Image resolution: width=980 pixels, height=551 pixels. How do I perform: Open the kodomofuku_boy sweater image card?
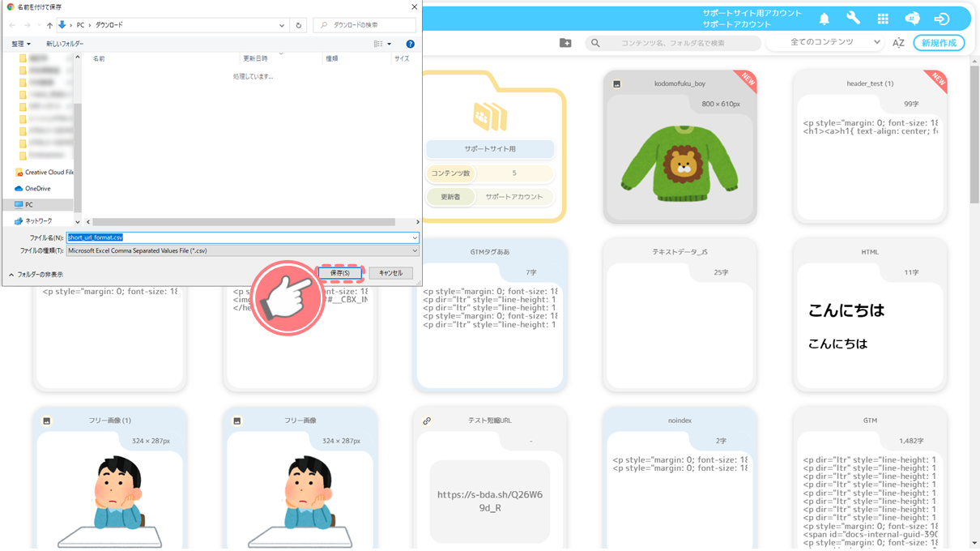click(680, 146)
